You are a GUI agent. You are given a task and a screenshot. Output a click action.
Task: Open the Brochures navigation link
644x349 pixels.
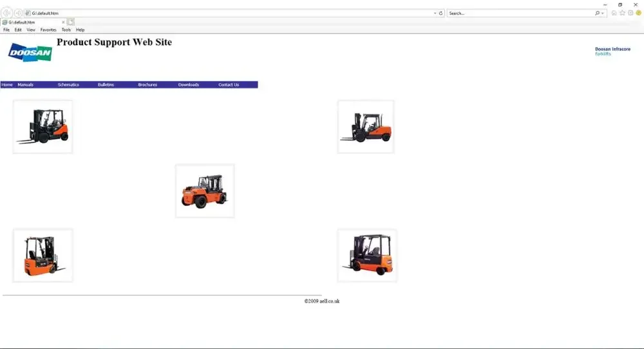coord(147,84)
